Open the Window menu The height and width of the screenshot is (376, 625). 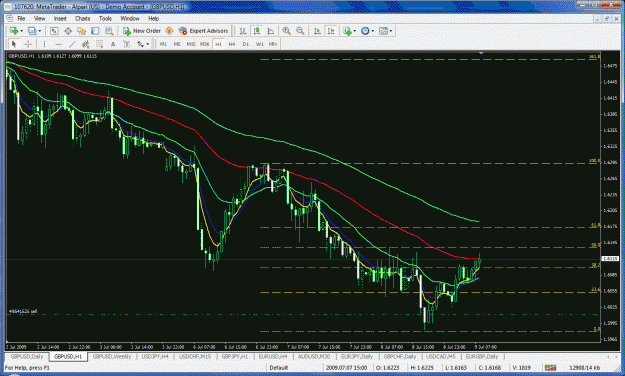[x=130, y=19]
